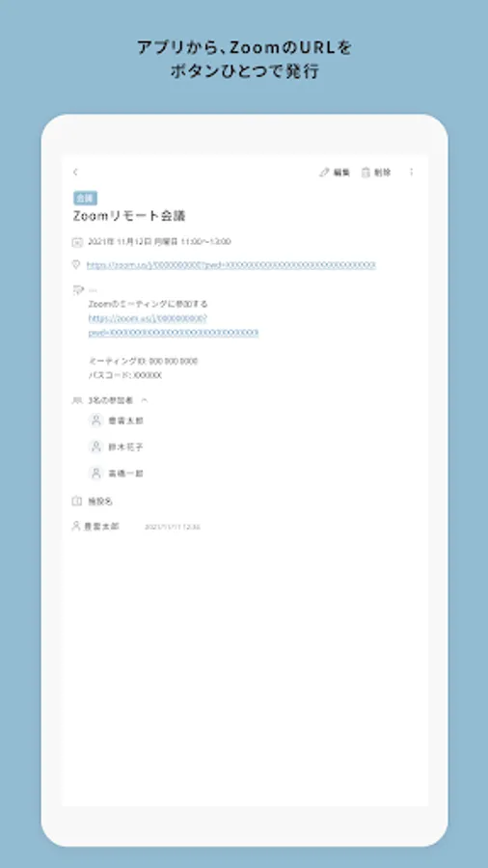Click the location pin icon

tap(76, 264)
